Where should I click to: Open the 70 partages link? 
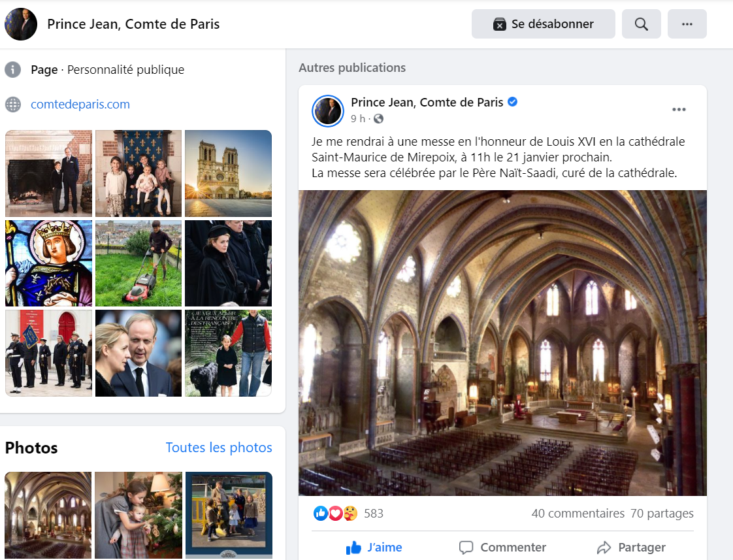pyautogui.click(x=662, y=514)
